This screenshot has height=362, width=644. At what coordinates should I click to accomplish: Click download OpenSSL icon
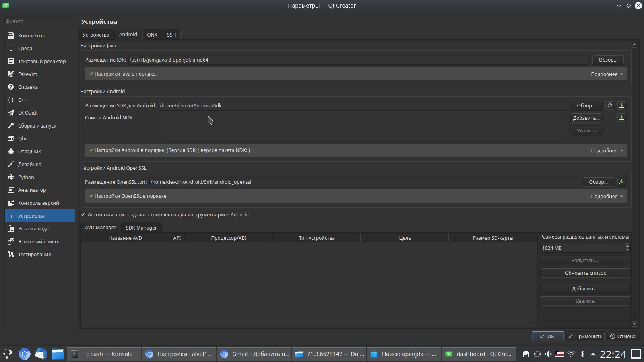[x=622, y=182]
